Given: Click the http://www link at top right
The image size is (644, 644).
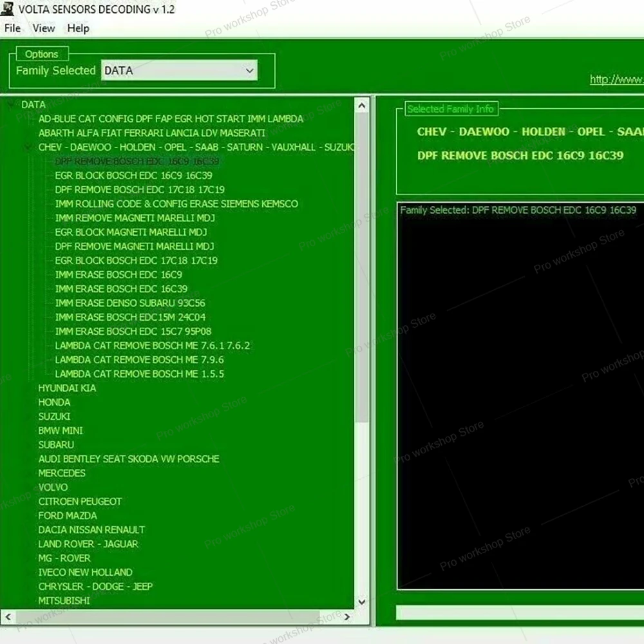Looking at the screenshot, I should click(x=616, y=79).
